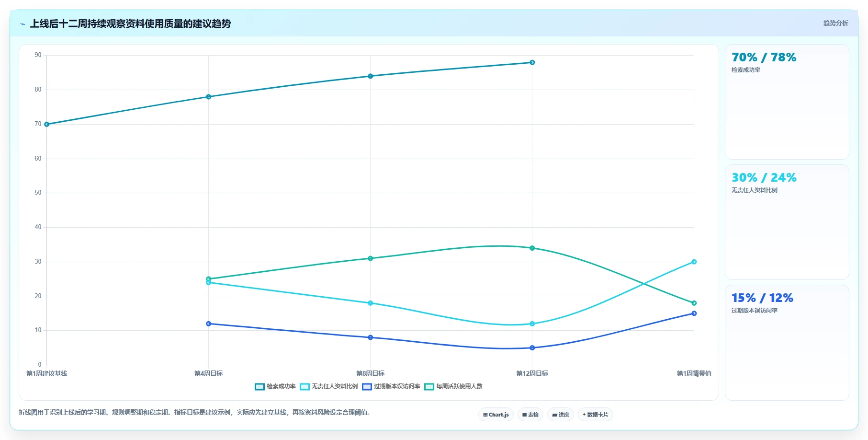Viewport: 868px width, 440px height.
Task: Click the y-axis tick label 50
Action: click(38, 193)
